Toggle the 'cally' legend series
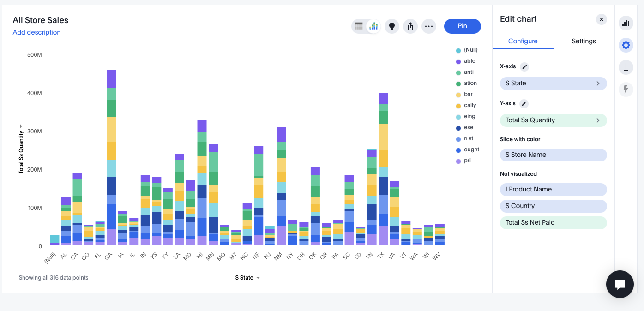644x311 pixels. [x=470, y=105]
